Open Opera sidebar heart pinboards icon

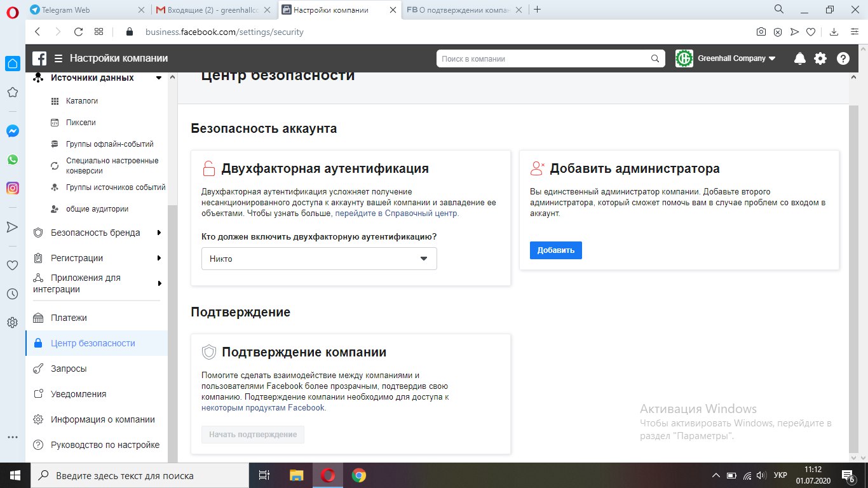click(12, 266)
